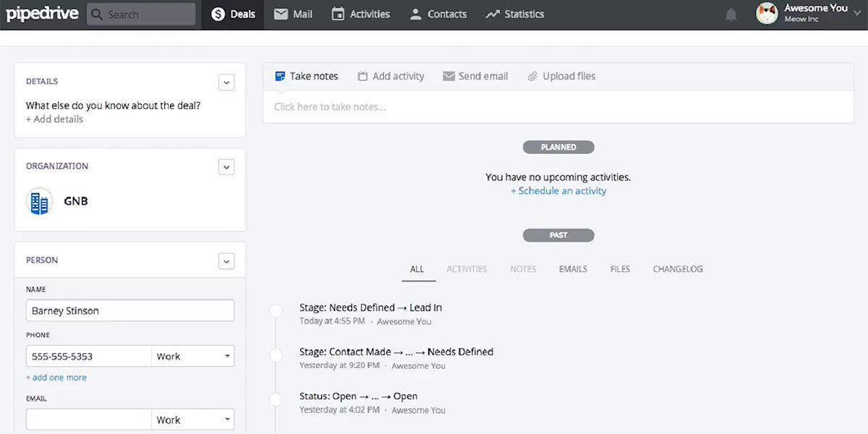
Task: Click the Schedule an activity link
Action: coord(558,190)
